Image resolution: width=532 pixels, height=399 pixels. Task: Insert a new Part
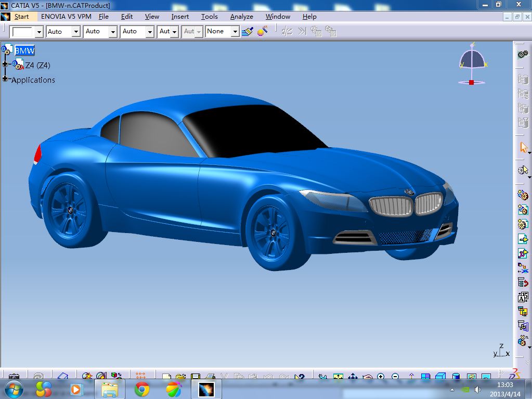coord(523,224)
